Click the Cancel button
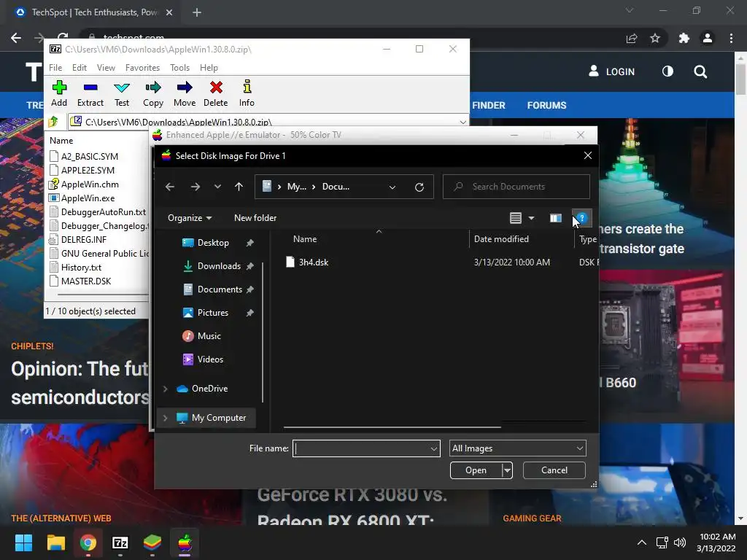747x560 pixels. (x=554, y=470)
